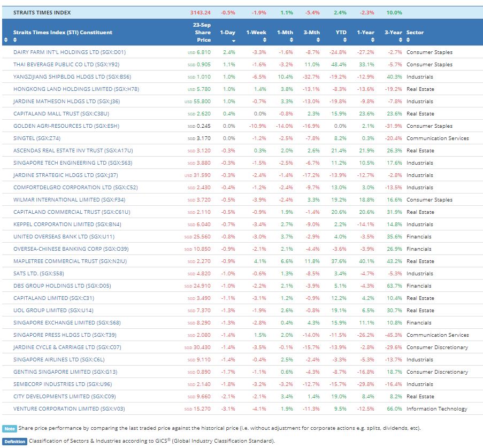Open Yangzijiang Shipbldg Hldgs Ltd link

pyautogui.click(x=72, y=76)
